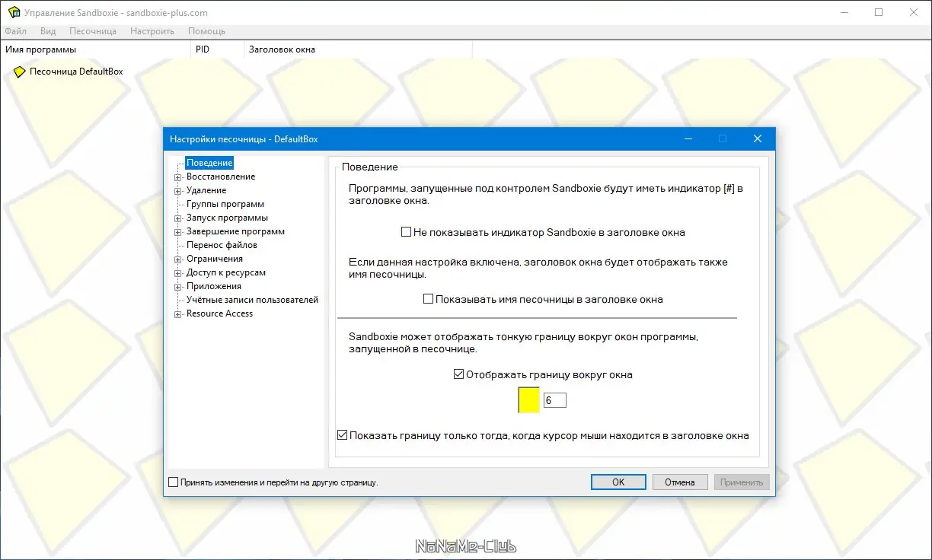Confirm settings with the OK button
The image size is (932, 560).
(x=618, y=482)
